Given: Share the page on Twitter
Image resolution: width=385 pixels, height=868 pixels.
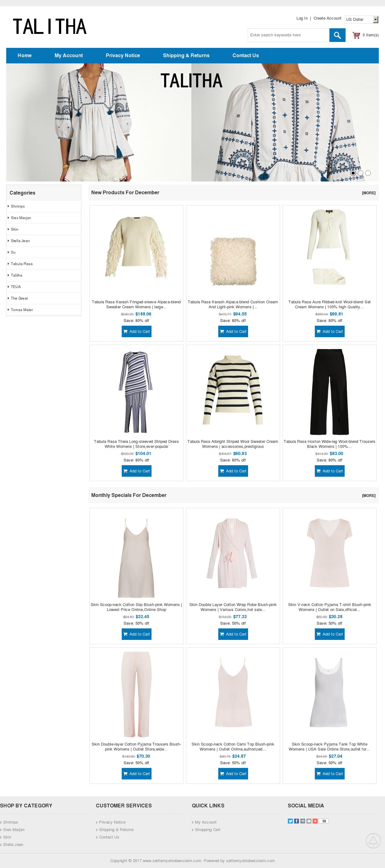Looking at the screenshot, I should coord(290,821).
